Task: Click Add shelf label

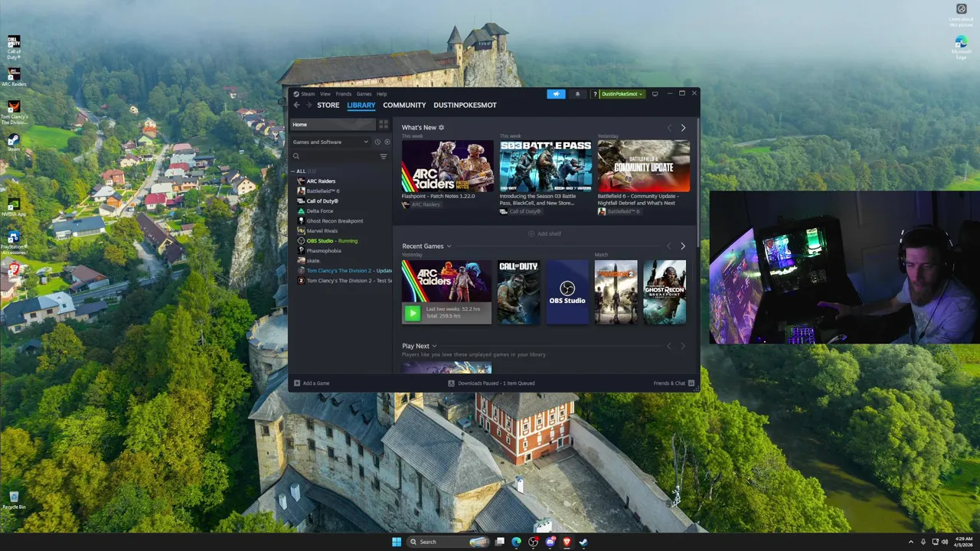Action: (549, 233)
